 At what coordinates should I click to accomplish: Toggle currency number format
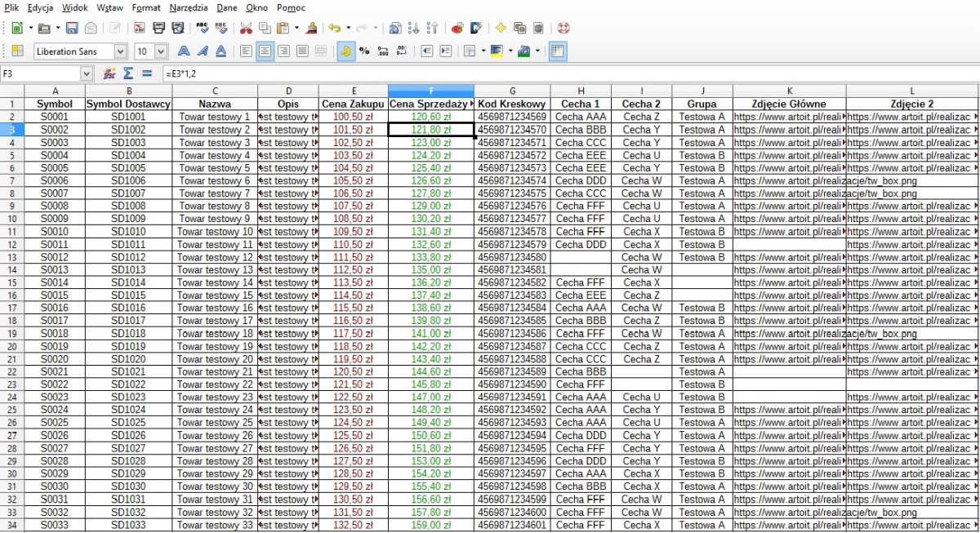click(345, 51)
